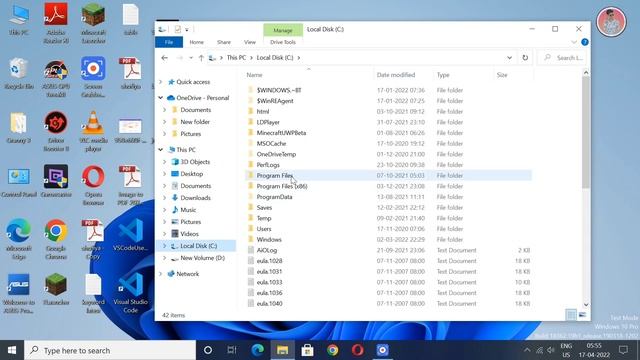Image resolution: width=640 pixels, height=360 pixels.
Task: Switch to details view layout
Action: point(571,315)
